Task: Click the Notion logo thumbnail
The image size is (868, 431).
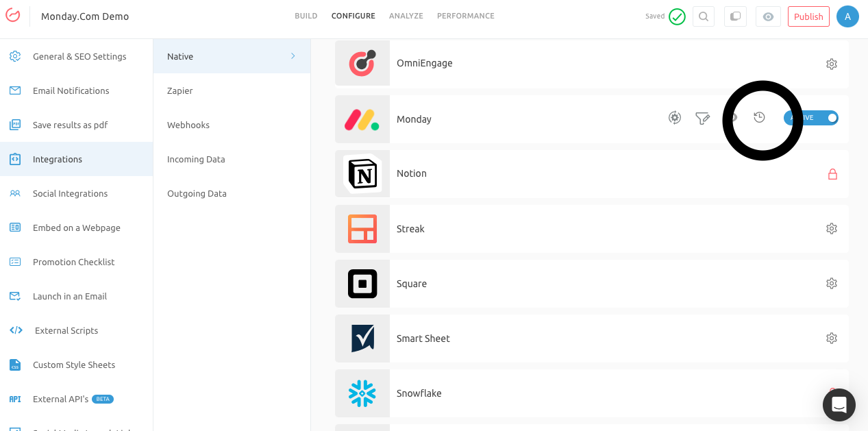Action: pyautogui.click(x=362, y=174)
